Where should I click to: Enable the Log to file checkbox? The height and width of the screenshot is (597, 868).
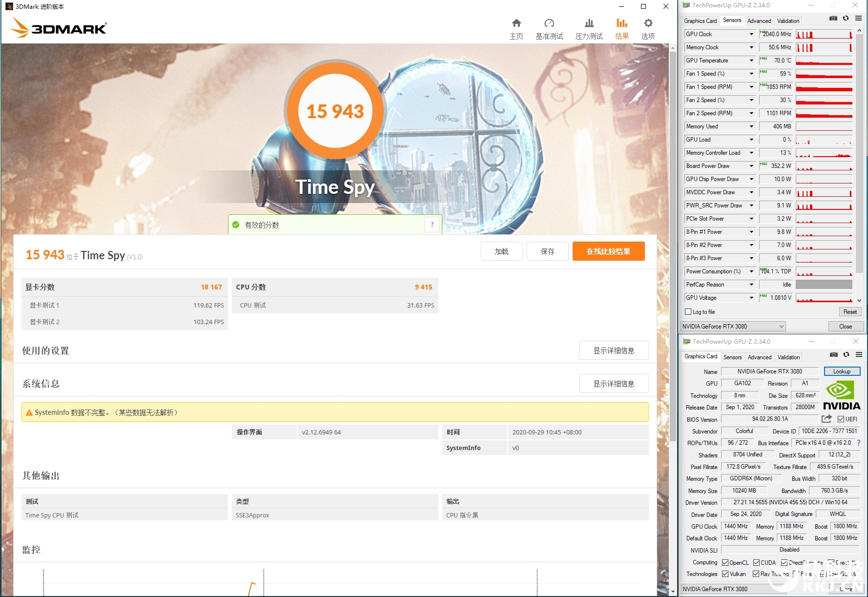point(688,312)
